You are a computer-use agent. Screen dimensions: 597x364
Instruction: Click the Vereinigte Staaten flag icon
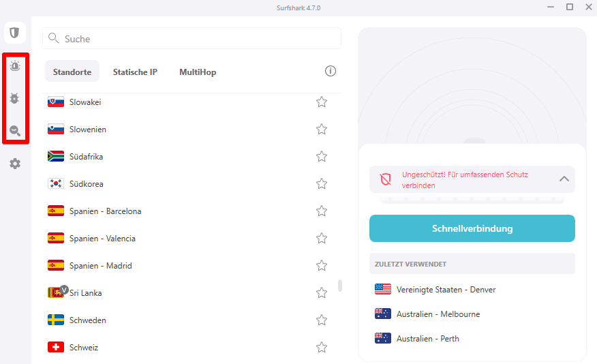[x=382, y=290]
